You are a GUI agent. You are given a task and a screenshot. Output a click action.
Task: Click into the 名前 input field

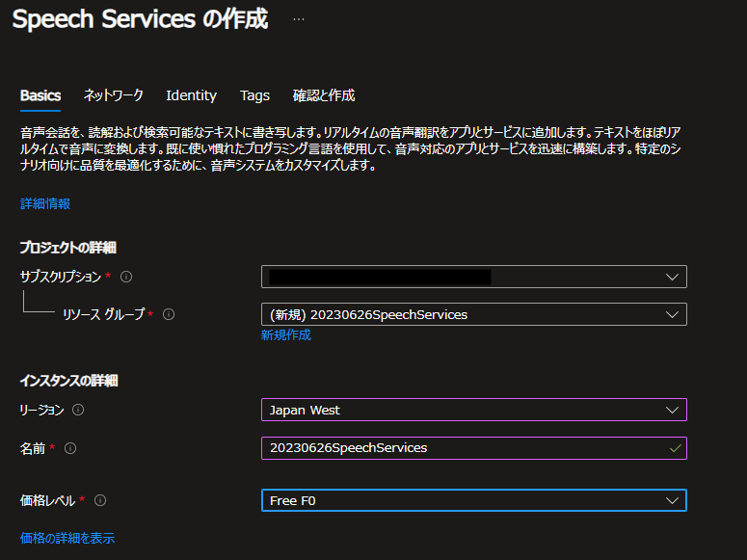pos(474,448)
